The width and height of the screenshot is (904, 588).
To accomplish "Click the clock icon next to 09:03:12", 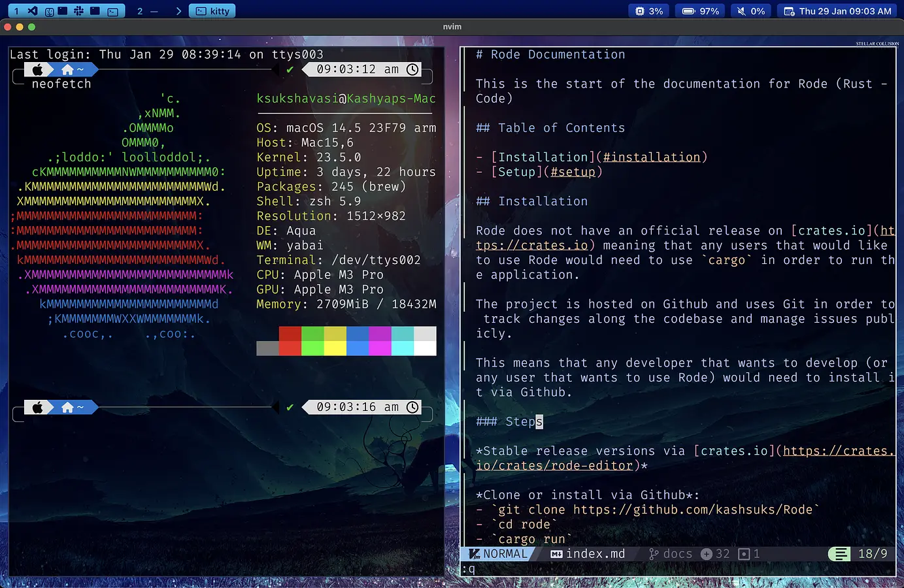I will pyautogui.click(x=412, y=69).
